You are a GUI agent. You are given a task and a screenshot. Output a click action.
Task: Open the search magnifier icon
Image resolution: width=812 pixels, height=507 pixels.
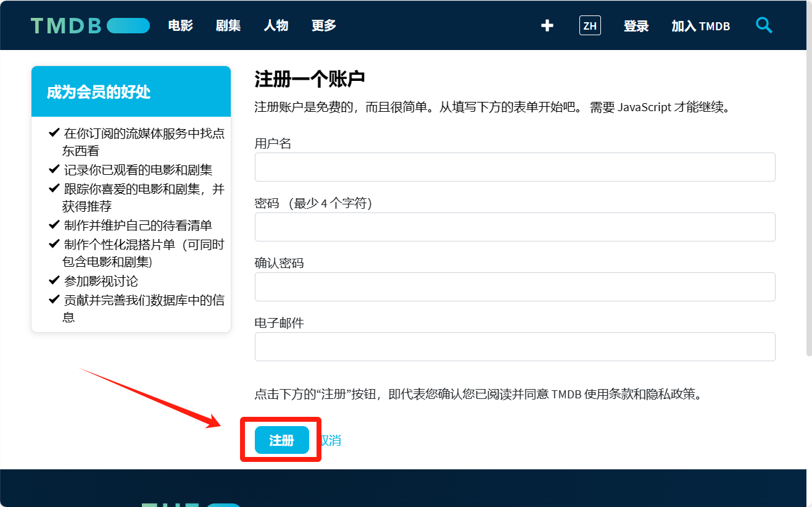(764, 25)
